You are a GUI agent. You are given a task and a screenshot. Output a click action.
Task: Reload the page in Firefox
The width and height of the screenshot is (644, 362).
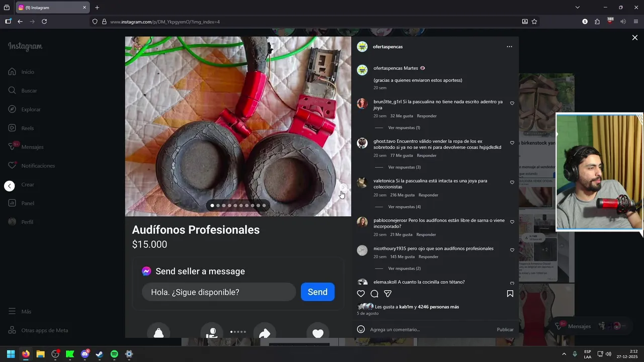coord(44,22)
